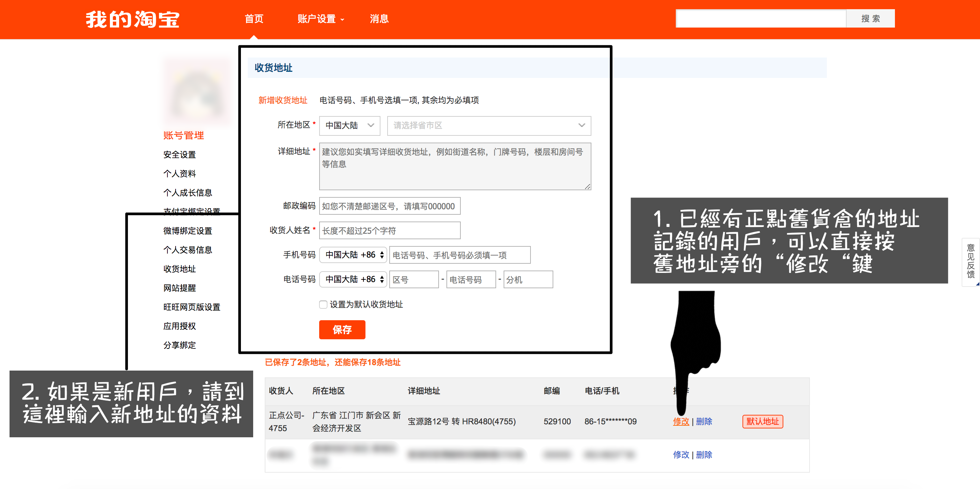Open the 消息 page

379,19
